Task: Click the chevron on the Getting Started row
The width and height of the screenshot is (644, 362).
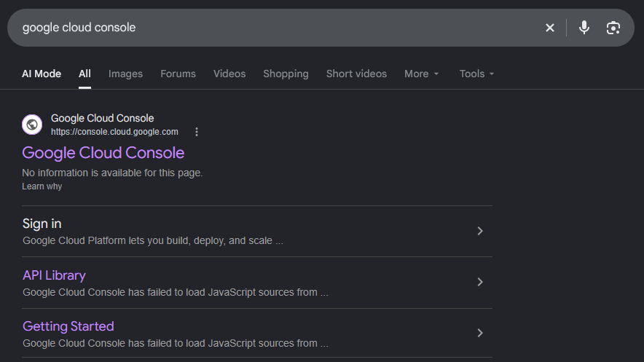Action: (x=479, y=333)
